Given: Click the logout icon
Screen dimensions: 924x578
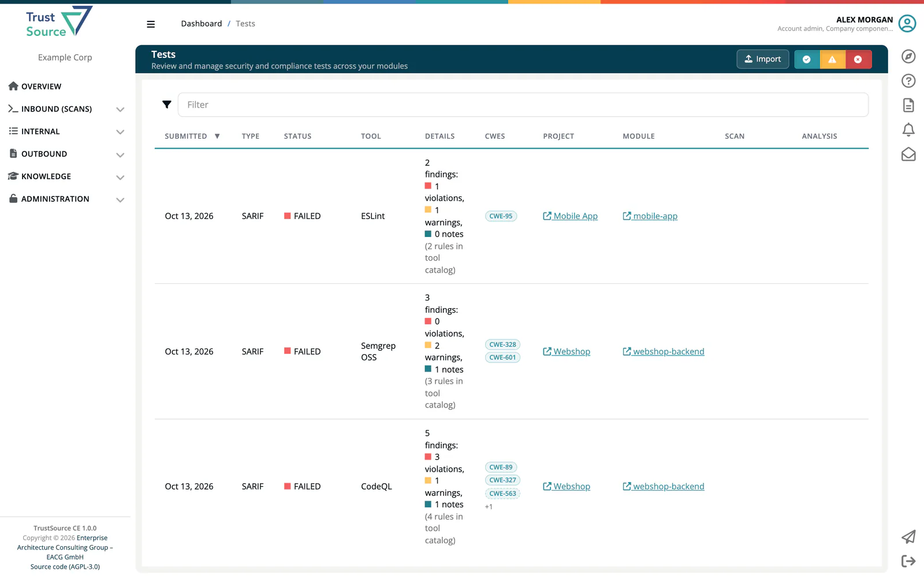Looking at the screenshot, I should coord(908,561).
